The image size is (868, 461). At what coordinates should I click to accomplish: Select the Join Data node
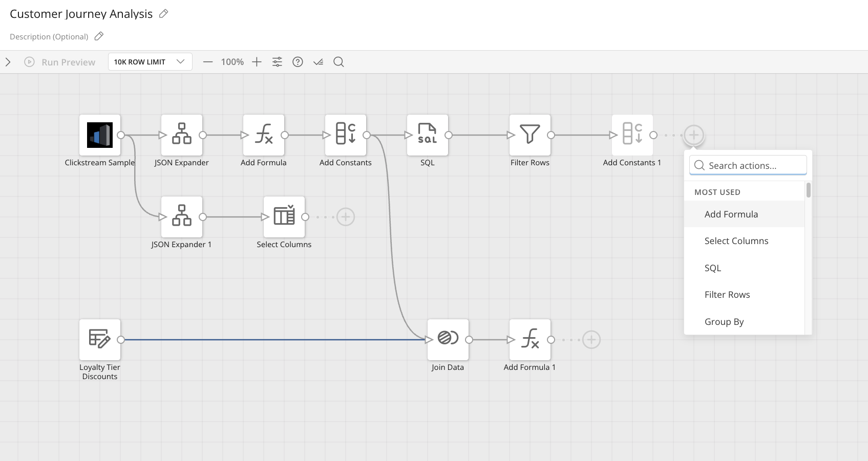click(448, 340)
